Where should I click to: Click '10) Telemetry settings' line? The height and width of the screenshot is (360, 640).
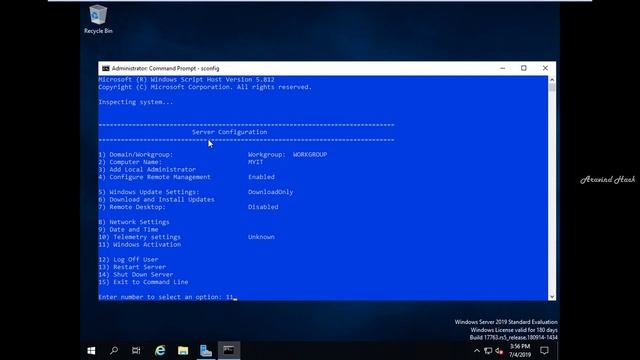pos(139,237)
